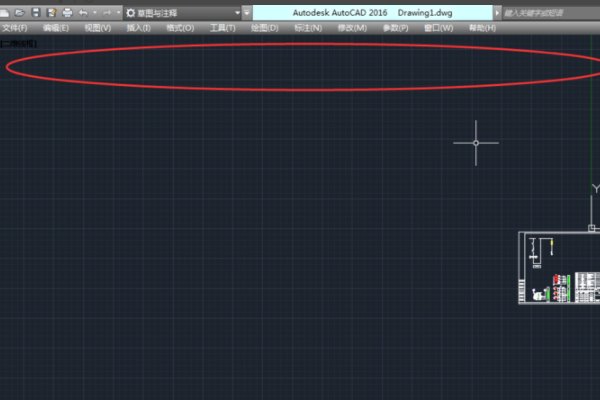Click the 格式(O) menu item
This screenshot has width=600, height=400.
tap(180, 28)
